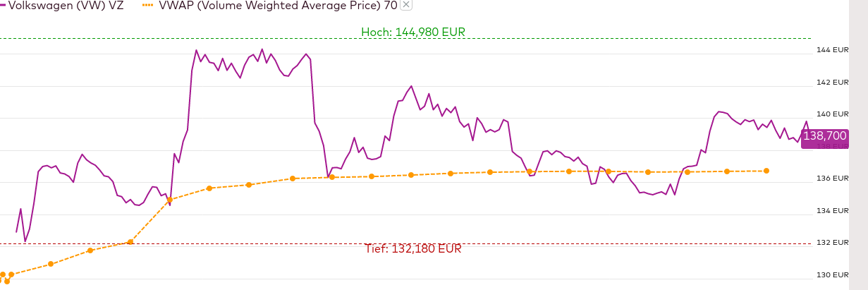Click the 132 EUR axis label
868x290 pixels.
point(832,243)
